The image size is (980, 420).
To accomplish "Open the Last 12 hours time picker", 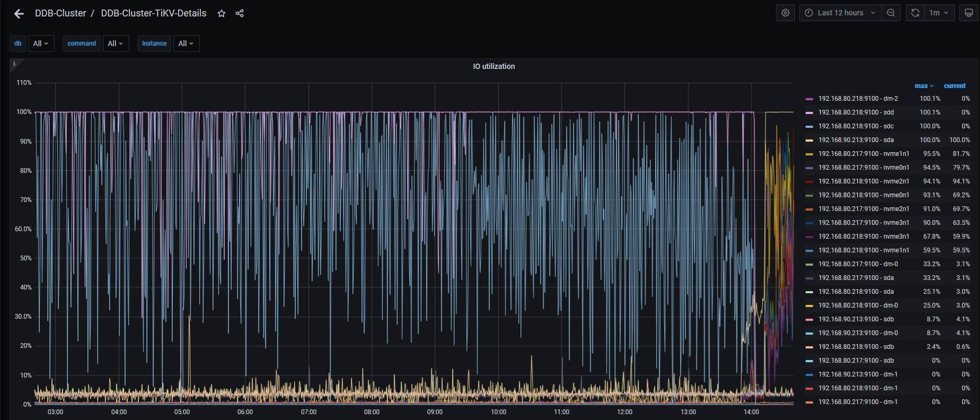I will (840, 13).
